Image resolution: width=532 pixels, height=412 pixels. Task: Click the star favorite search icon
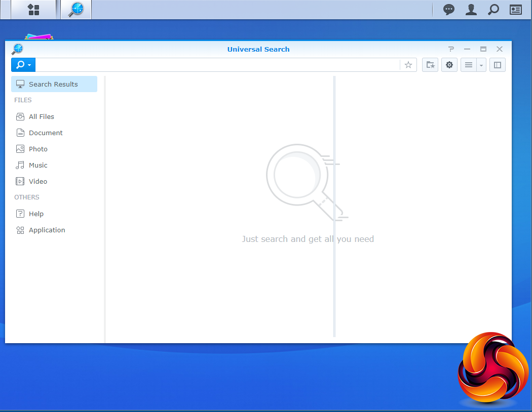[x=408, y=65]
